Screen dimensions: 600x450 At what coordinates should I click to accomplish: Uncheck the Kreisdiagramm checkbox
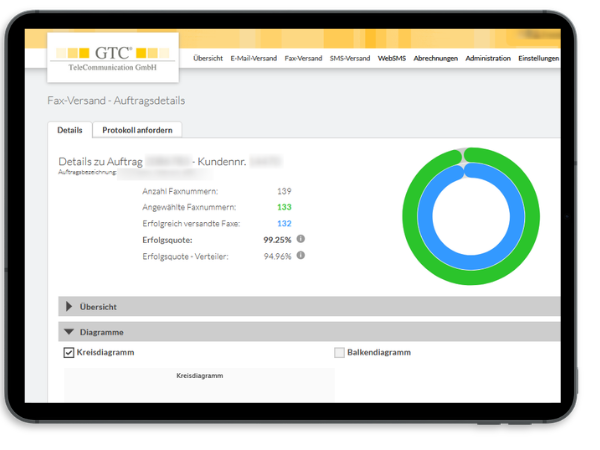click(x=69, y=352)
